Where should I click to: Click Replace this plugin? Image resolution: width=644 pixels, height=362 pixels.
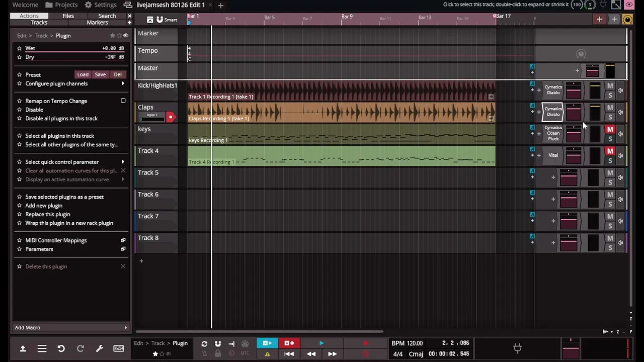pyautogui.click(x=48, y=214)
